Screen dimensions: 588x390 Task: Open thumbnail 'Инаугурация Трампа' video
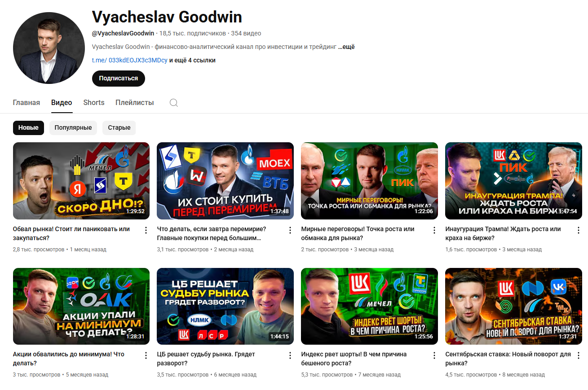pyautogui.click(x=513, y=180)
